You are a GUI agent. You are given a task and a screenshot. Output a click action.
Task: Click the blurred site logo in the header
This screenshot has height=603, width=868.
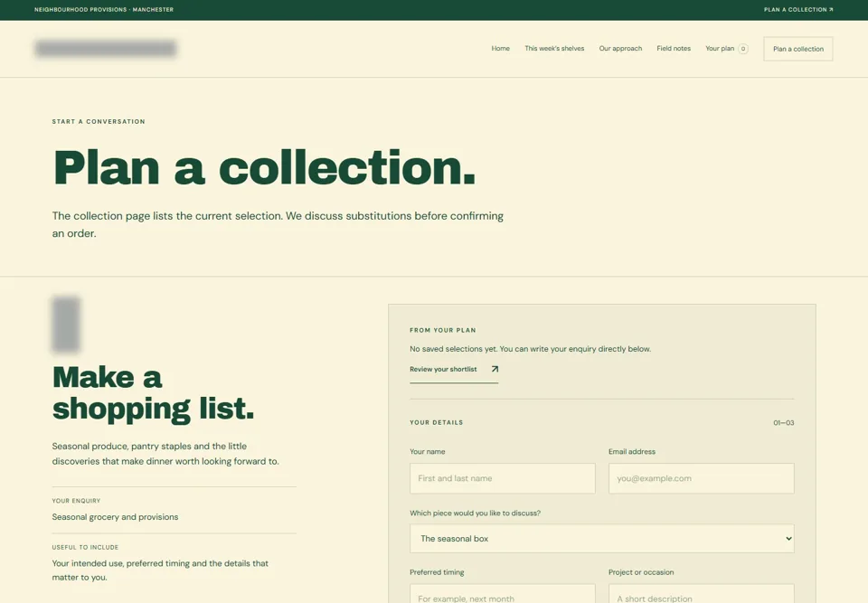105,49
